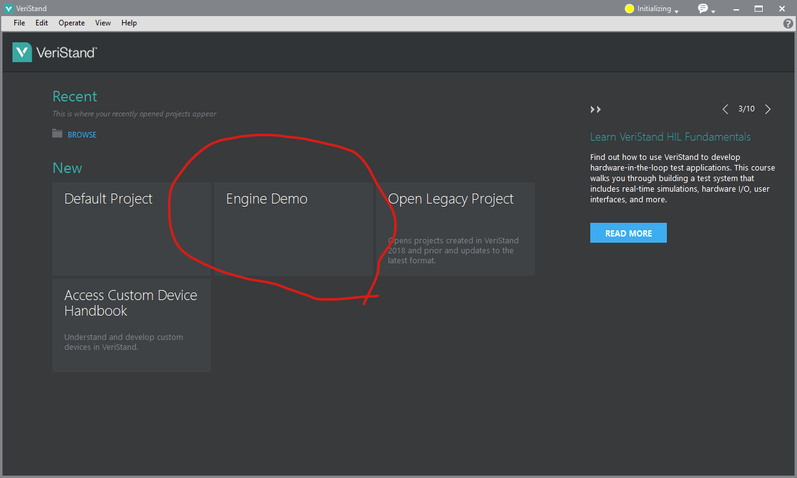The width and height of the screenshot is (797, 478).
Task: Select the Engine Demo project tile
Action: click(x=293, y=228)
